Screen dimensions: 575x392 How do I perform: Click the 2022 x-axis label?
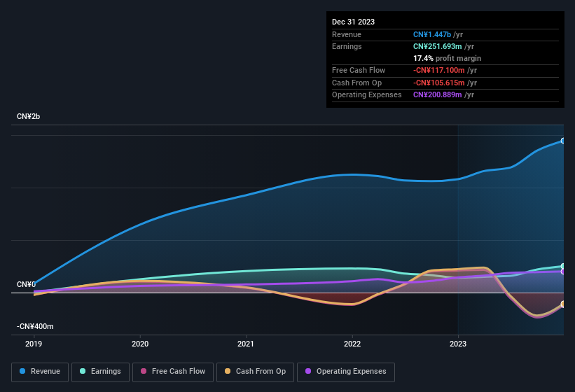(x=352, y=344)
